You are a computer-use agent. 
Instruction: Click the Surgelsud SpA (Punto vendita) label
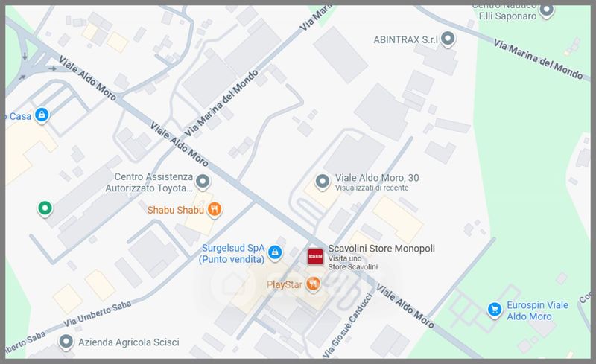[233, 253]
